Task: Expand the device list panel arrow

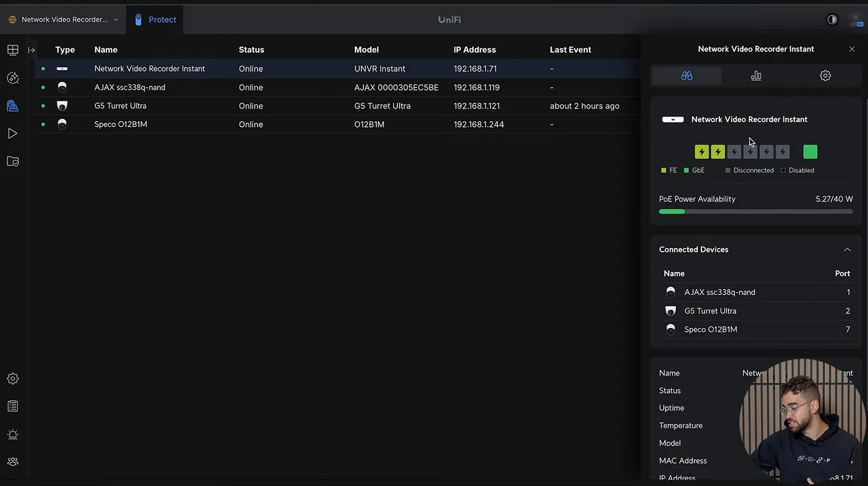Action: 32,50
